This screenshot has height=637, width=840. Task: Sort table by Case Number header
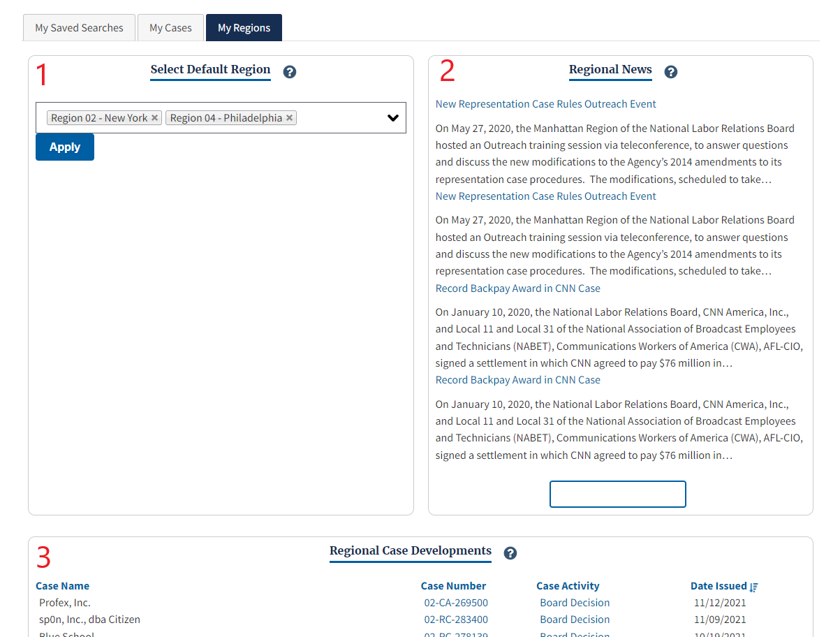click(x=454, y=586)
